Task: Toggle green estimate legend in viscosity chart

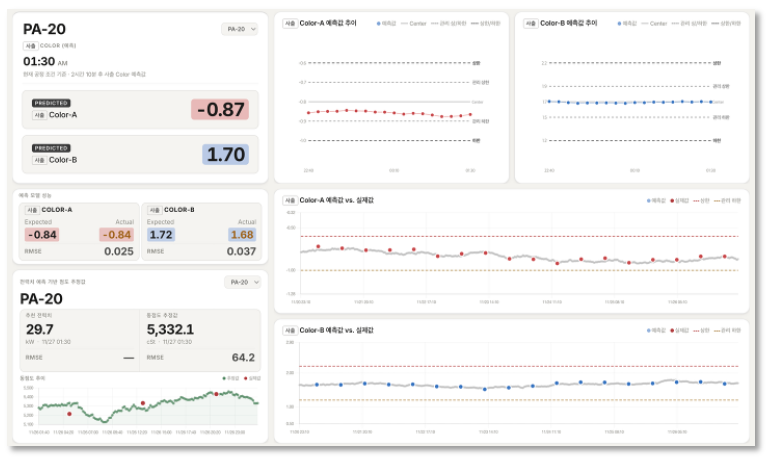Action: (231, 378)
